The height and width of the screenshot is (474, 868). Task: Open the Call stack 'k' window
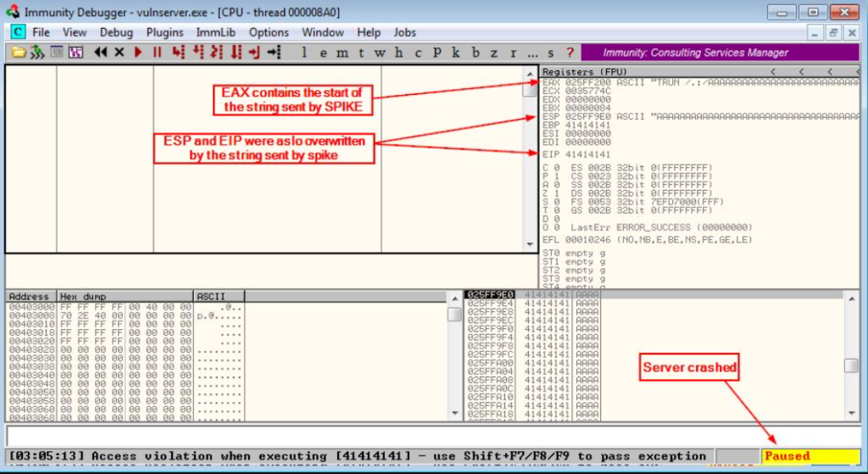pyautogui.click(x=456, y=53)
